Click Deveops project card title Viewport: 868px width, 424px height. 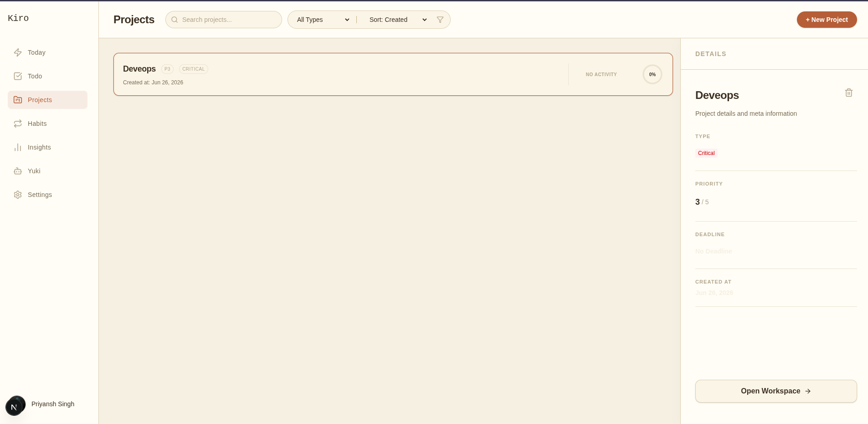point(139,69)
